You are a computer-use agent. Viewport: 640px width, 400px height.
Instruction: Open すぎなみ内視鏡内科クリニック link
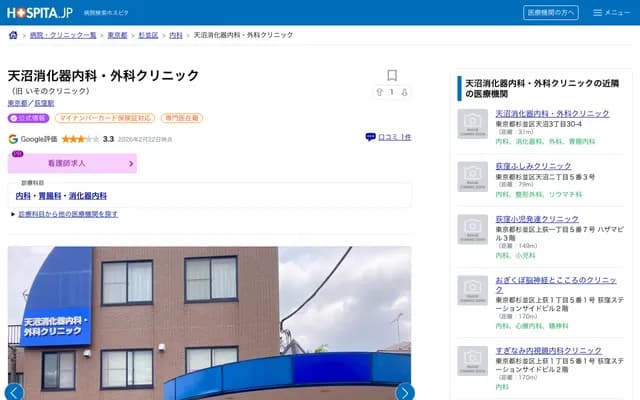pos(549,351)
